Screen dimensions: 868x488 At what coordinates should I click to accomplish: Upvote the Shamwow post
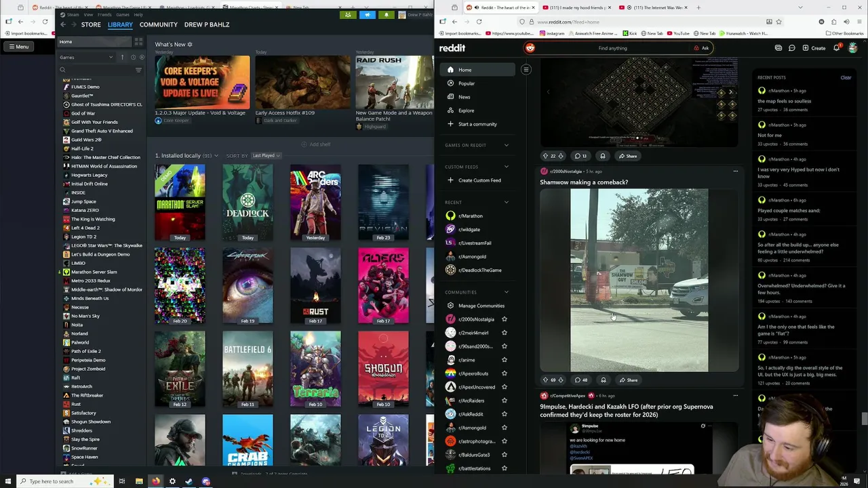545,380
